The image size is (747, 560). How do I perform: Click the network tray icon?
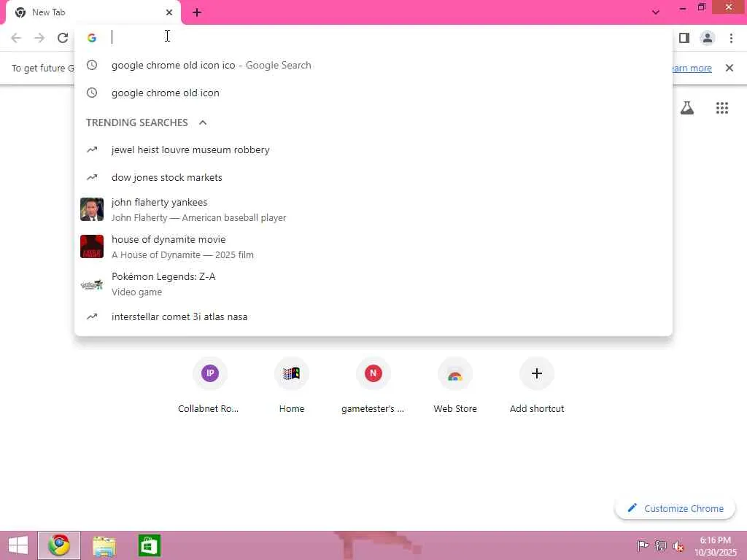point(660,545)
